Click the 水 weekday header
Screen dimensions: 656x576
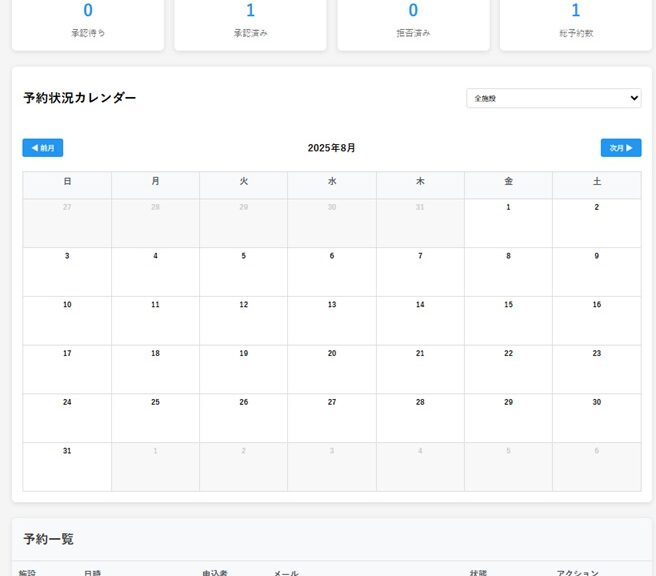coord(332,185)
